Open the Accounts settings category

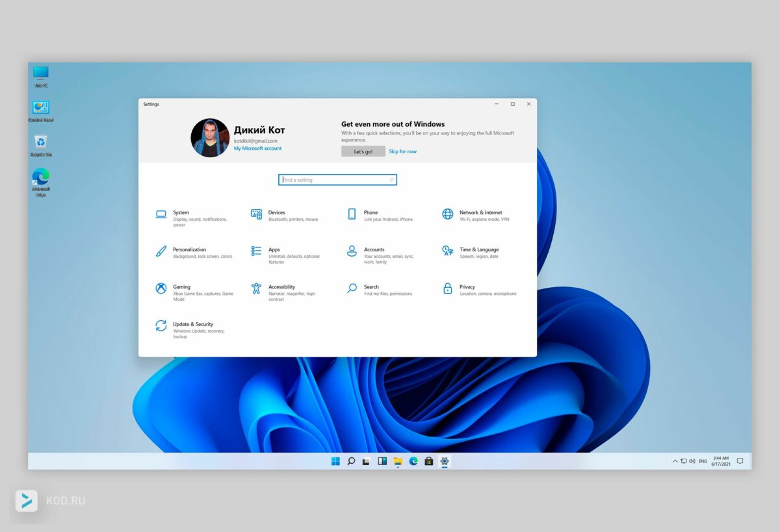click(381, 255)
